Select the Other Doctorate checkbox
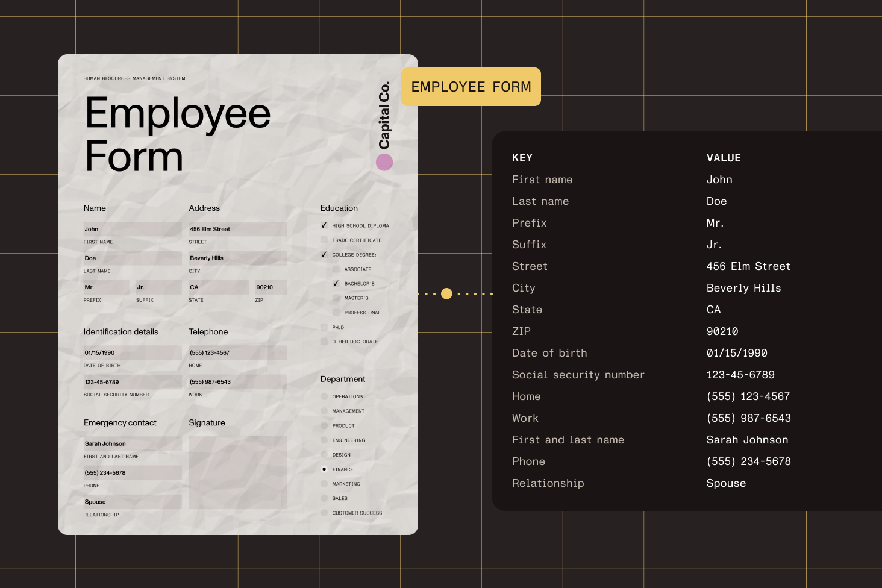882x588 pixels. pos(324,342)
